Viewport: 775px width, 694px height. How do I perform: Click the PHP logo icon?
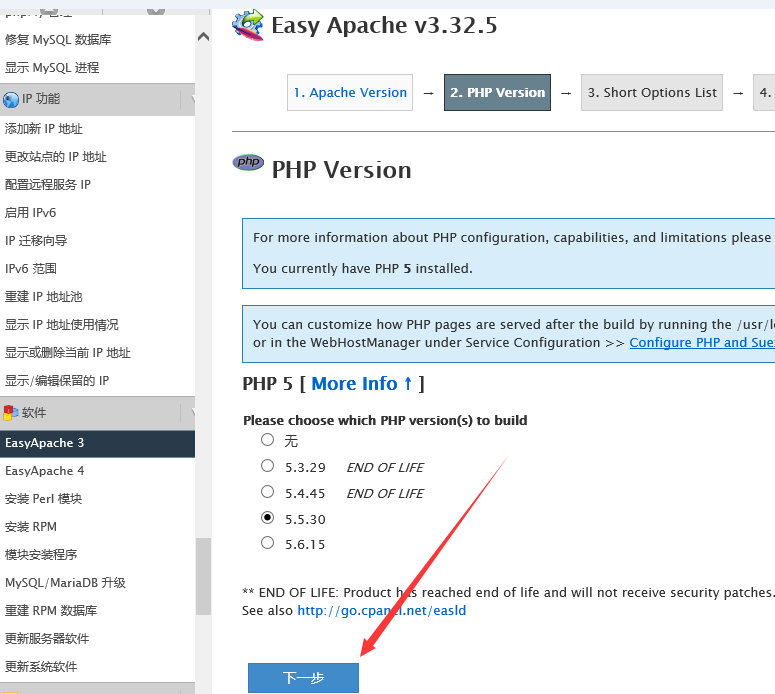point(248,162)
